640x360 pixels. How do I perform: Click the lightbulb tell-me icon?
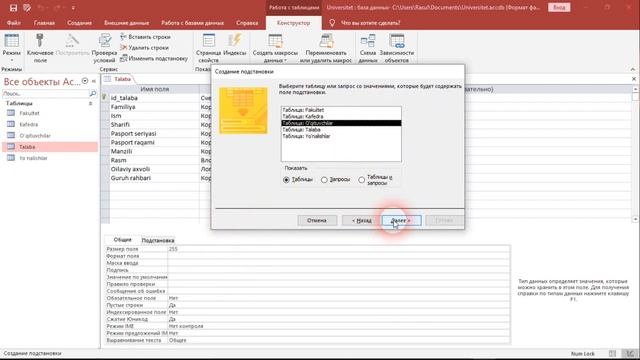(332, 23)
